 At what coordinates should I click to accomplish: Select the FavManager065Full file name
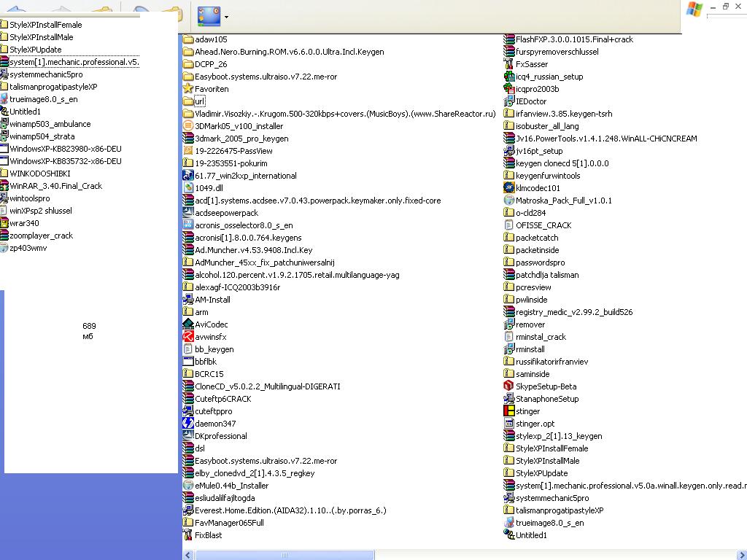(x=229, y=522)
